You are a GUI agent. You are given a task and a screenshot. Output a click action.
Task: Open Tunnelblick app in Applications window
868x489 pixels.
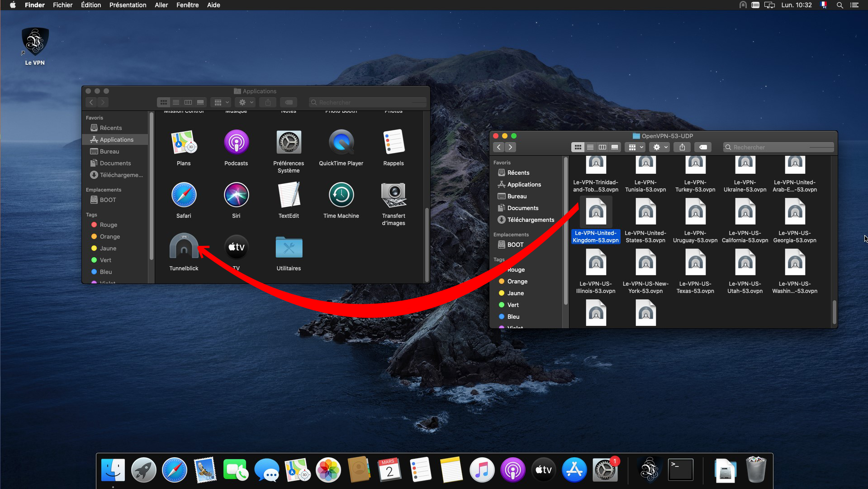[x=184, y=247]
